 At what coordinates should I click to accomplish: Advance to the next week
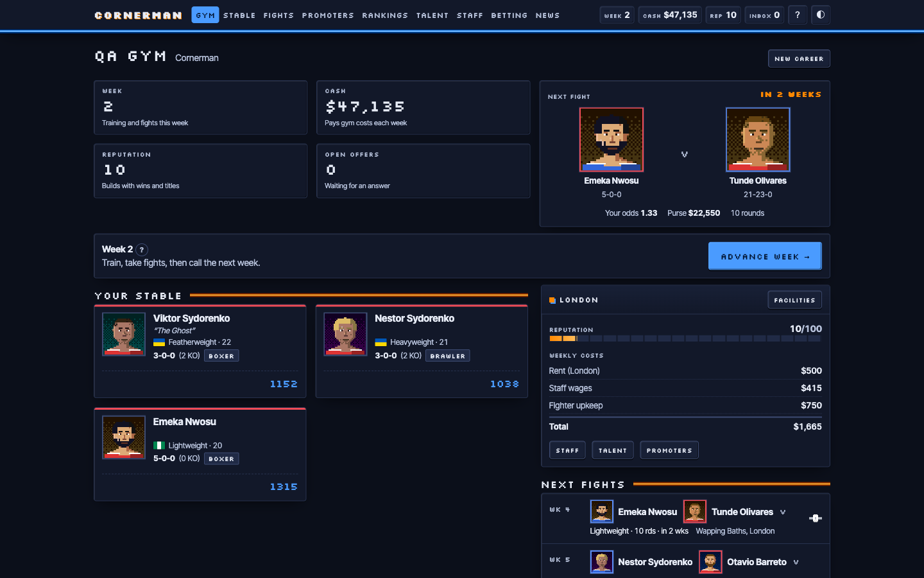(x=765, y=256)
